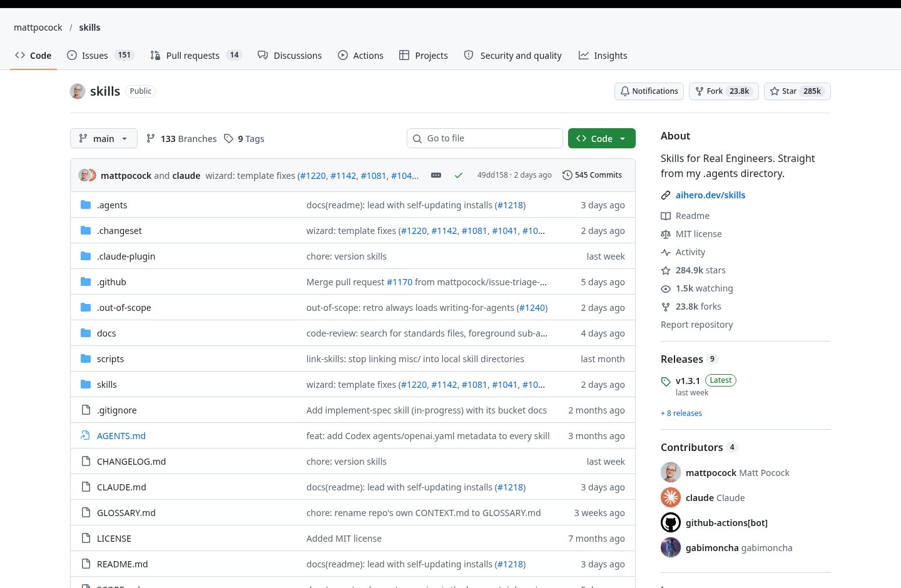Open the Notifications button
This screenshot has width=901, height=588.
tap(649, 91)
